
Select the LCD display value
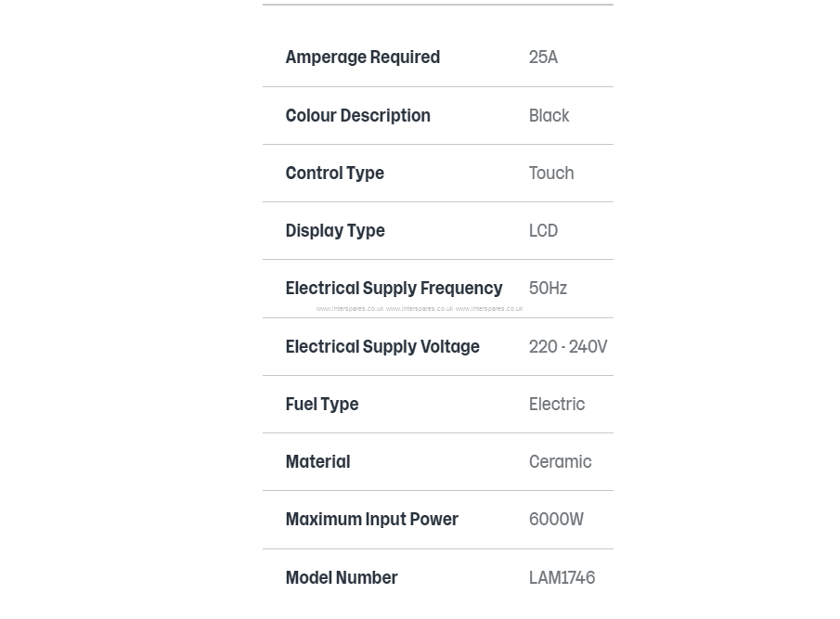point(543,231)
